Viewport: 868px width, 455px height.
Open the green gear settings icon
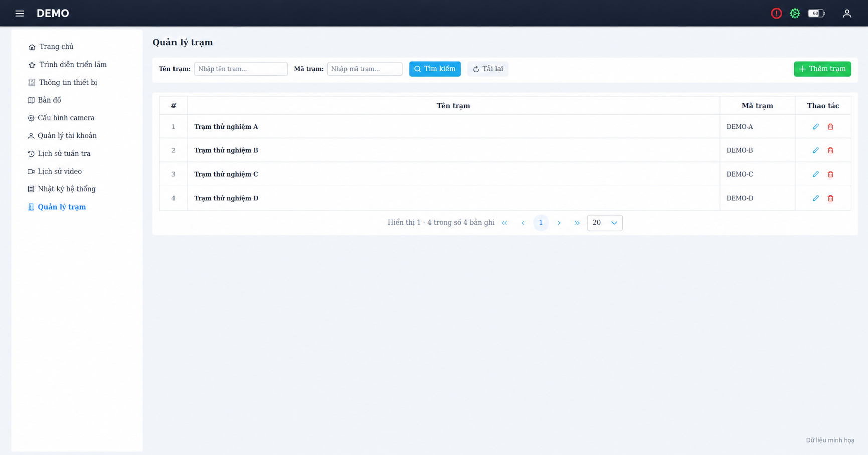click(795, 13)
